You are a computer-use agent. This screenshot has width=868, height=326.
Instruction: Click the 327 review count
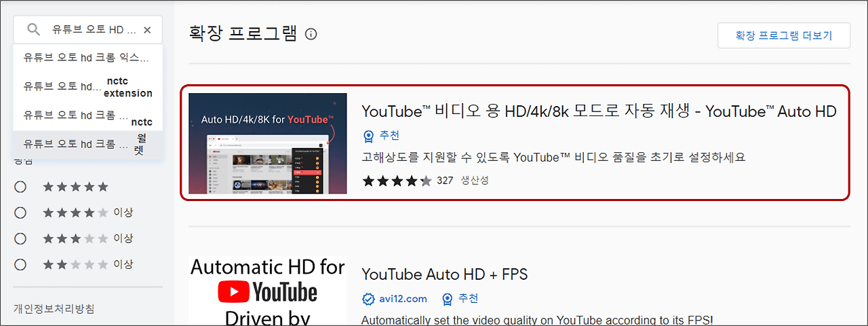click(445, 181)
